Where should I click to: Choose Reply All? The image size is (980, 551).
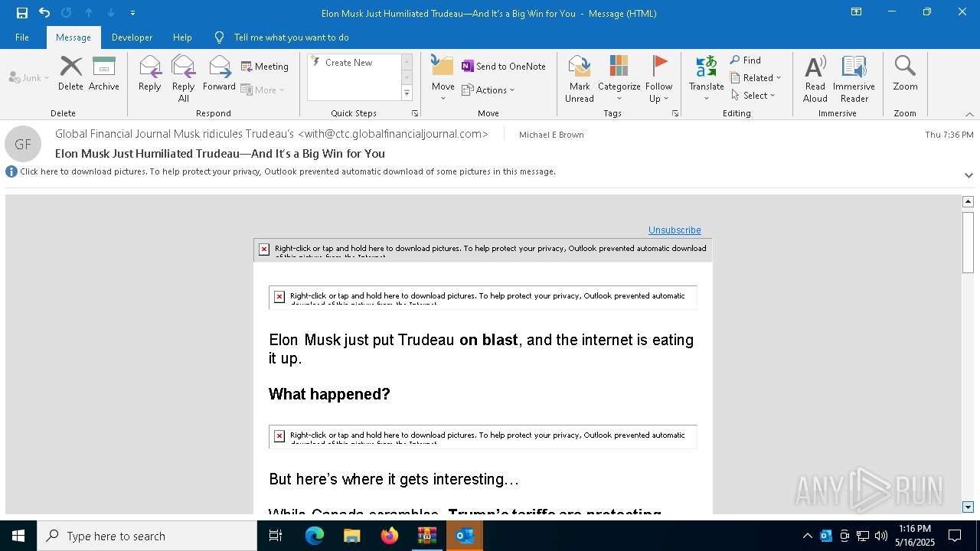click(x=183, y=78)
